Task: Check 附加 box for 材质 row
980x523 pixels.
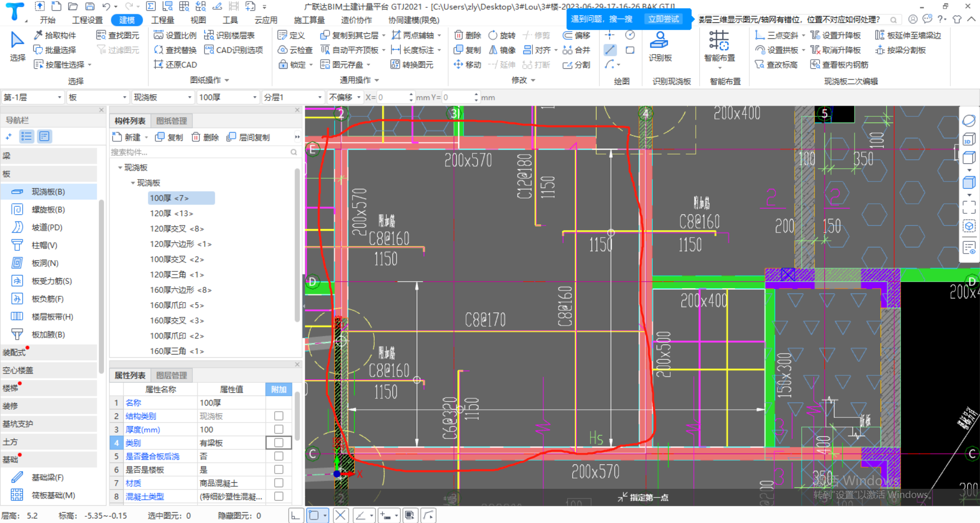Action: (279, 482)
